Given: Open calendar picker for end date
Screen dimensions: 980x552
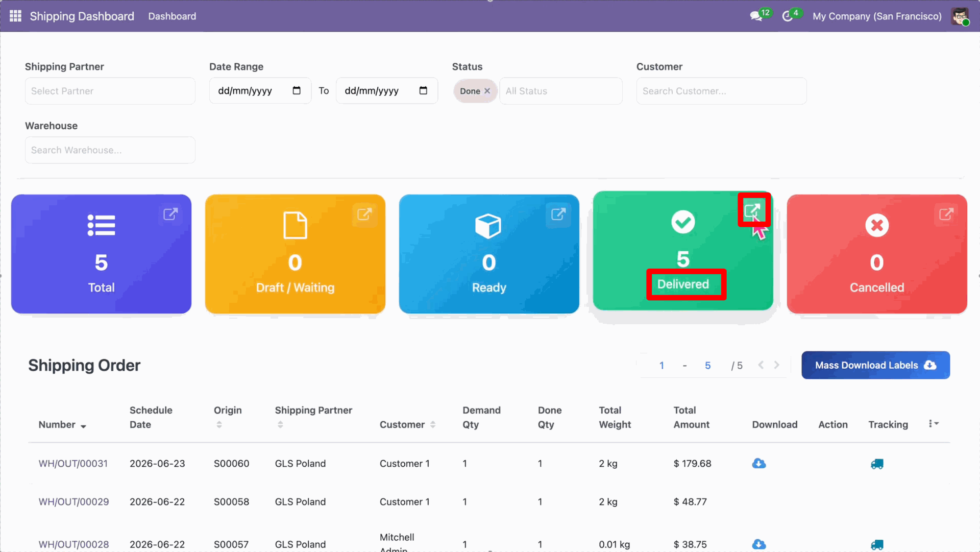Looking at the screenshot, I should 423,91.
